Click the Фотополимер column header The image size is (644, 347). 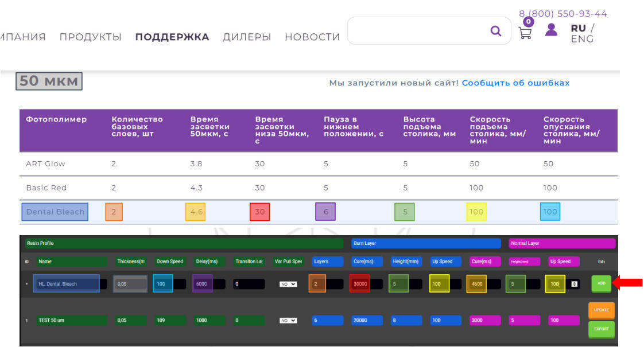coord(56,119)
